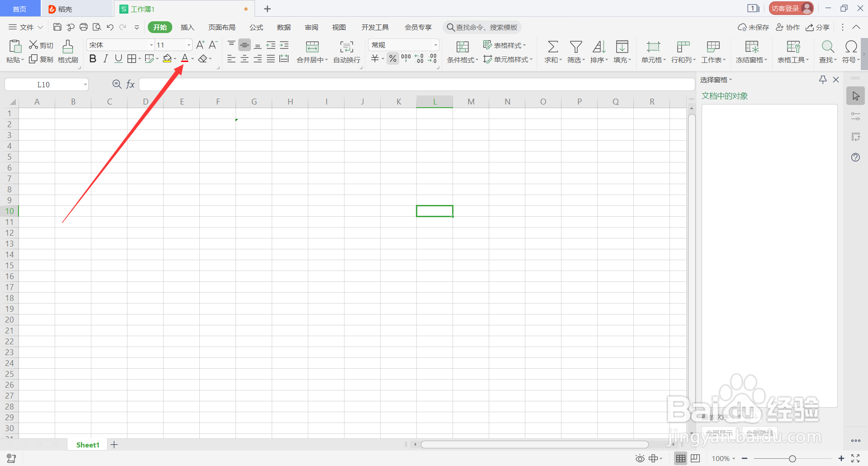Screen dimensions: 868x466
Task: Pin the selection pane
Action: click(x=823, y=80)
